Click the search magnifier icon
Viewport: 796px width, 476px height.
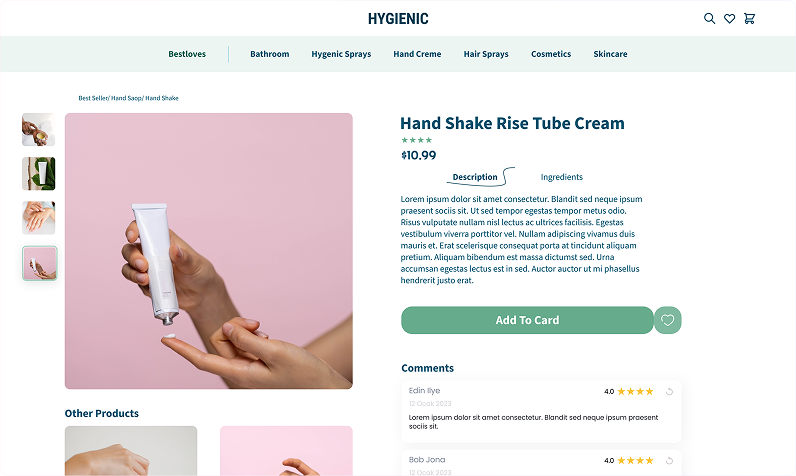[x=709, y=18]
